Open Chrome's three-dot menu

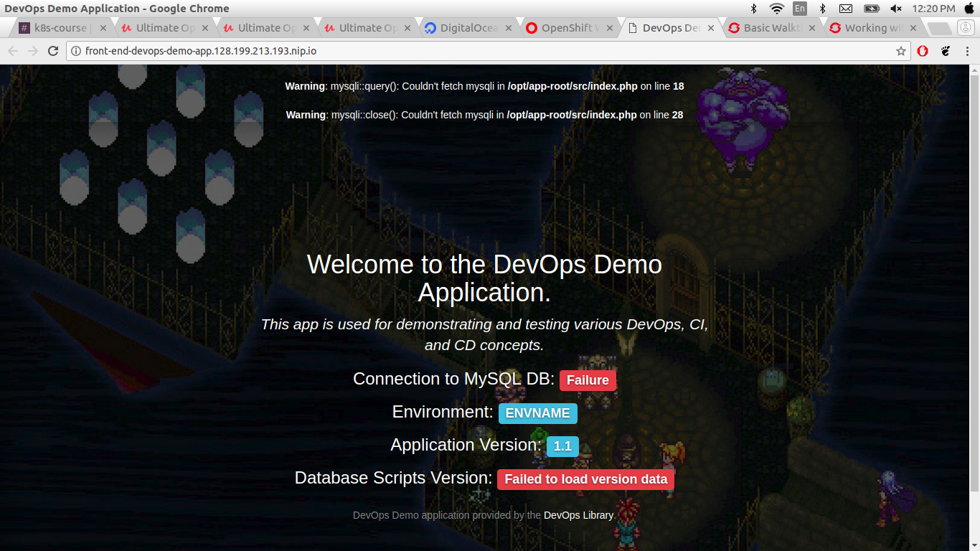click(x=966, y=51)
